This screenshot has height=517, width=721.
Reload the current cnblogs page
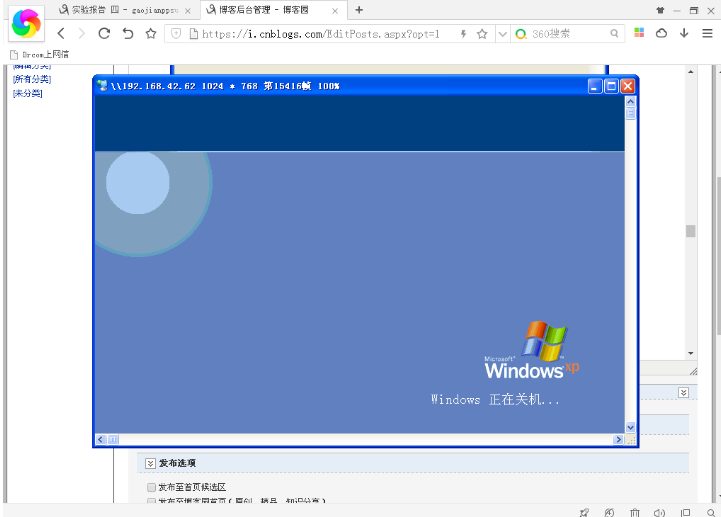tap(104, 33)
